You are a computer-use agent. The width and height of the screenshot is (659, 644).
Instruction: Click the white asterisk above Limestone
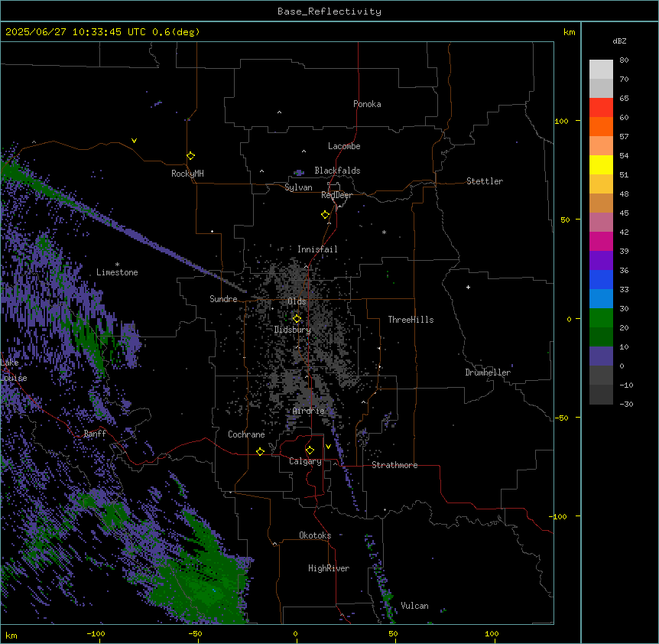117,265
